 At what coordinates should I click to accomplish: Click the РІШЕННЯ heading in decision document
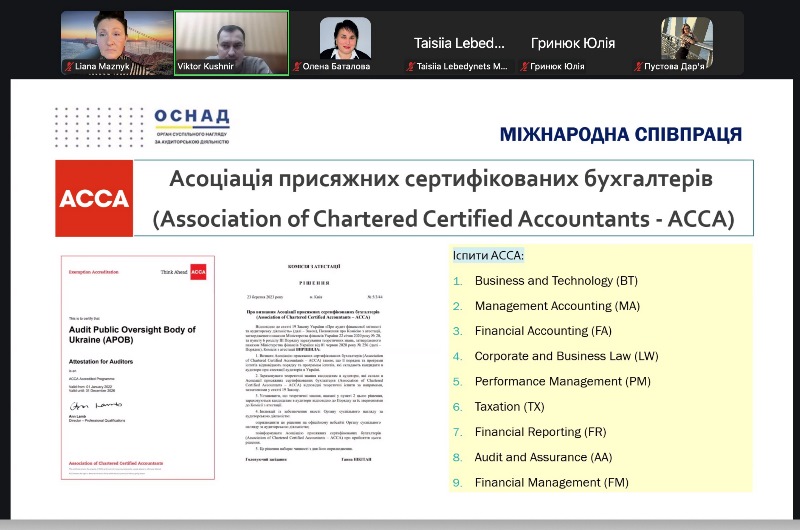pos(314,283)
